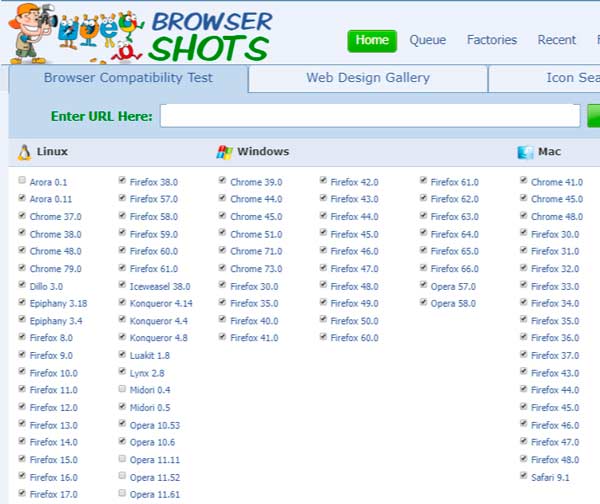This screenshot has height=504, width=600.
Task: Click the Mac Finder icon
Action: (525, 152)
